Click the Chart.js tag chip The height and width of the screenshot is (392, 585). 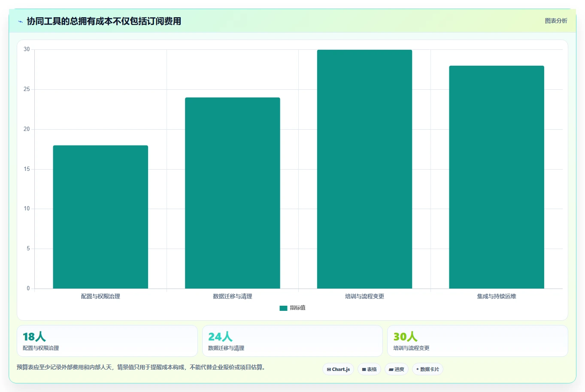click(338, 369)
